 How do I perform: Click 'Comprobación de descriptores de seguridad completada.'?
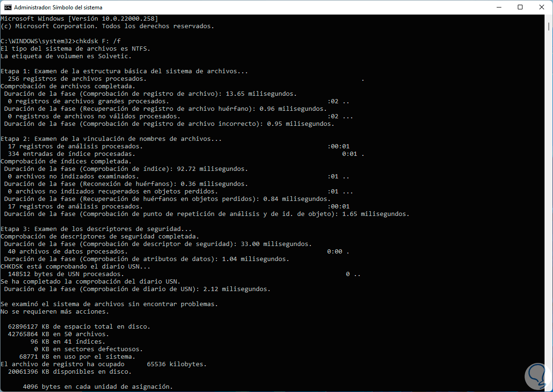pyautogui.click(x=100, y=237)
